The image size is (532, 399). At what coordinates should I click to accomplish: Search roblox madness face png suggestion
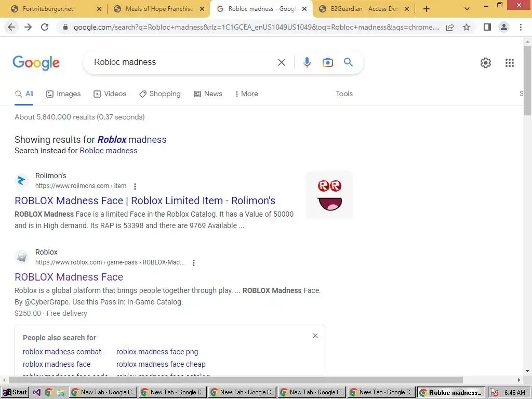(157, 352)
